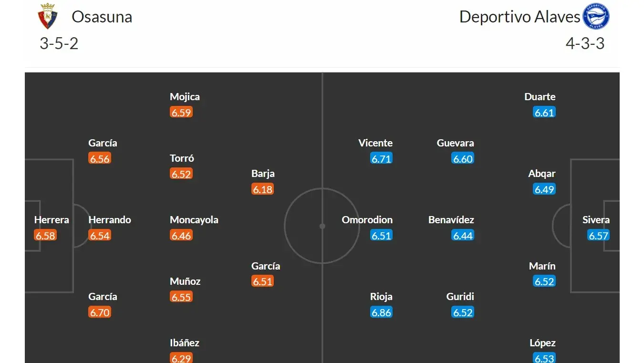The image size is (644, 363).
Task: Click Duarte's 6.61 rating badge
Action: tap(544, 113)
